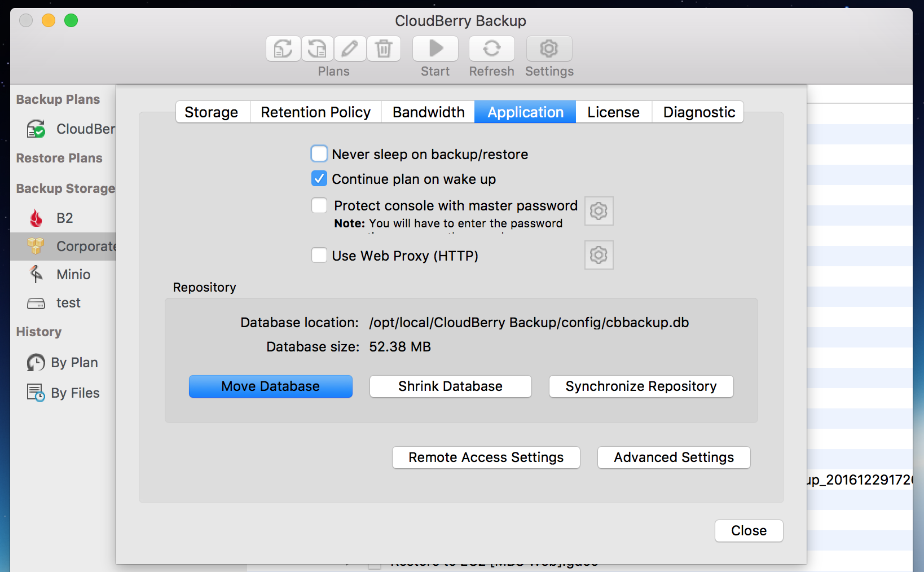Open Remote Access Settings
This screenshot has height=572, width=924.
486,457
